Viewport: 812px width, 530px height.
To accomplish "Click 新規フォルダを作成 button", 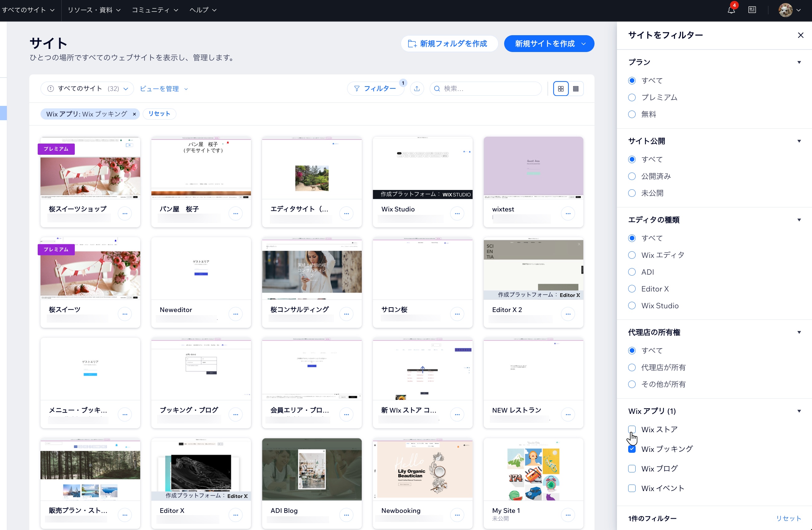I will [449, 44].
